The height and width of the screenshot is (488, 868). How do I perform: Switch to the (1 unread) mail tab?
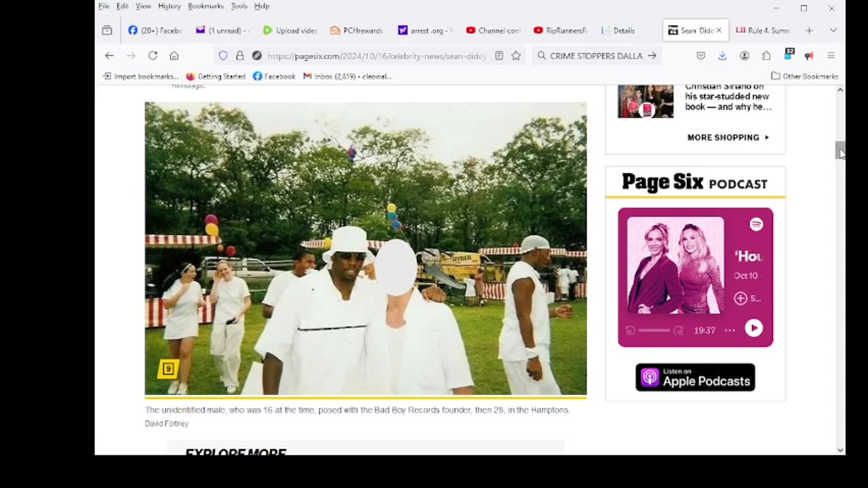(222, 30)
